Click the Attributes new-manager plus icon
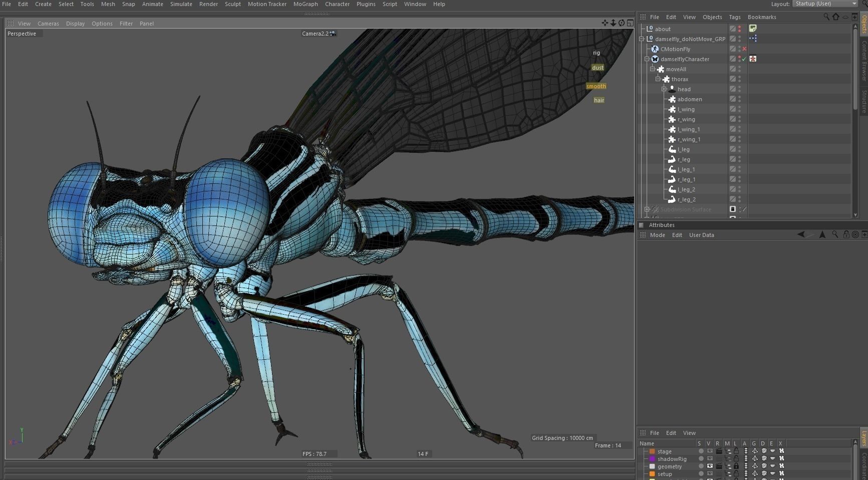The height and width of the screenshot is (480, 868). pyautogui.click(x=864, y=234)
